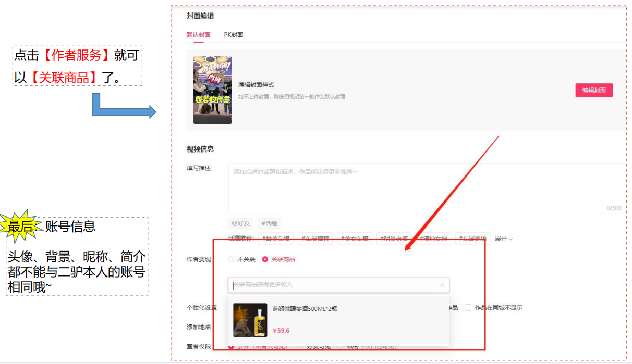Click the collapse chevron in product dropdown
The height and width of the screenshot is (364, 632).
coord(442,285)
